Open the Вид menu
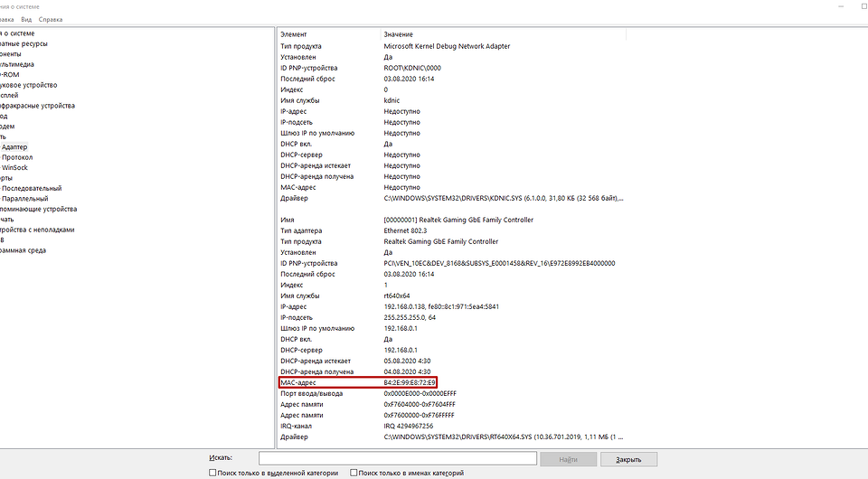 [x=26, y=19]
